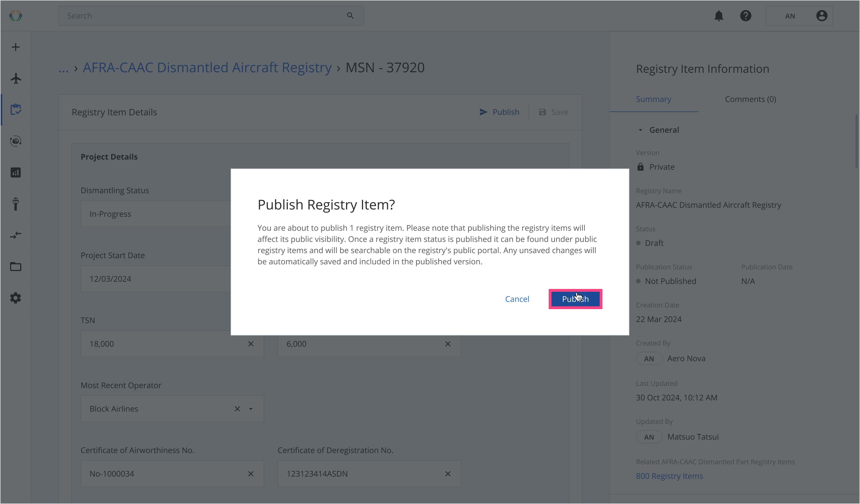
Task: Open the folder icon in the sidebar
Action: tap(16, 267)
